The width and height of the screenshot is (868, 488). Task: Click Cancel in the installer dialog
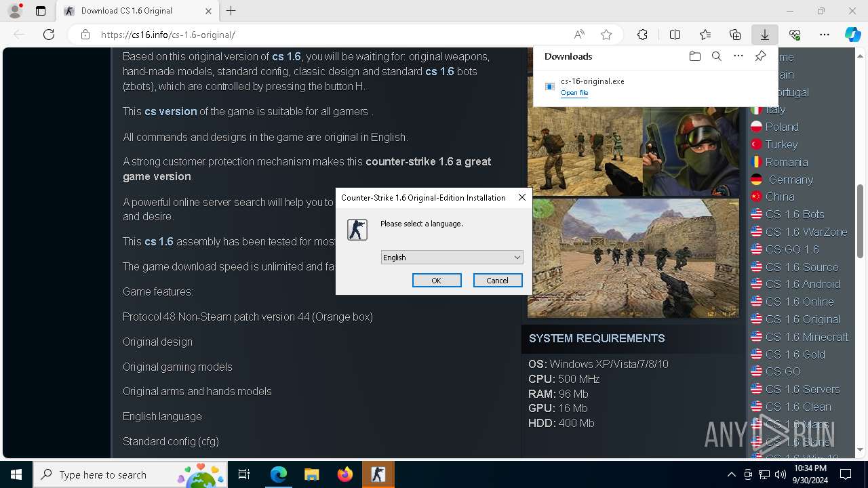pyautogui.click(x=497, y=280)
